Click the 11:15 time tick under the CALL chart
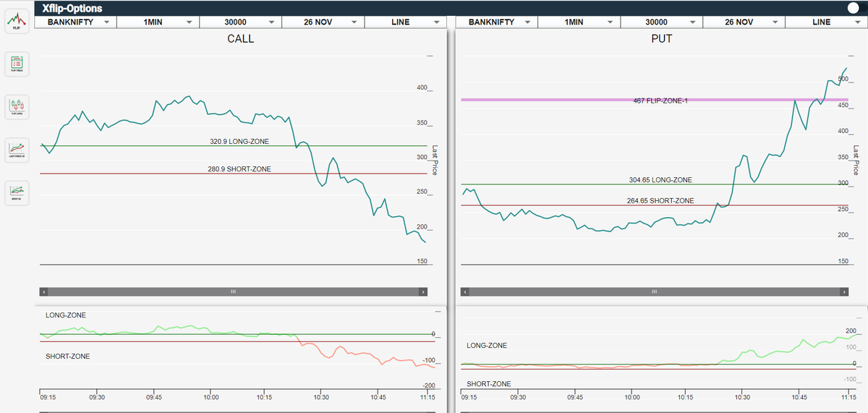Viewport: 868px width, 413px height. 427,397
